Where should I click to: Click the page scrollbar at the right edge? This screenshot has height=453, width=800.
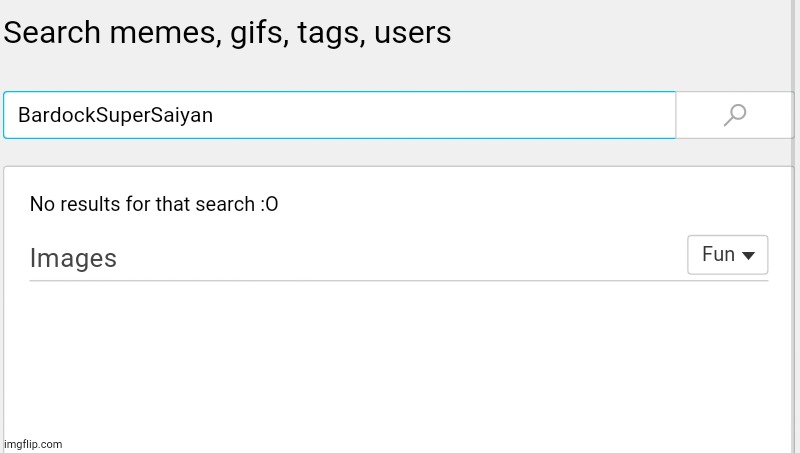pos(797,226)
